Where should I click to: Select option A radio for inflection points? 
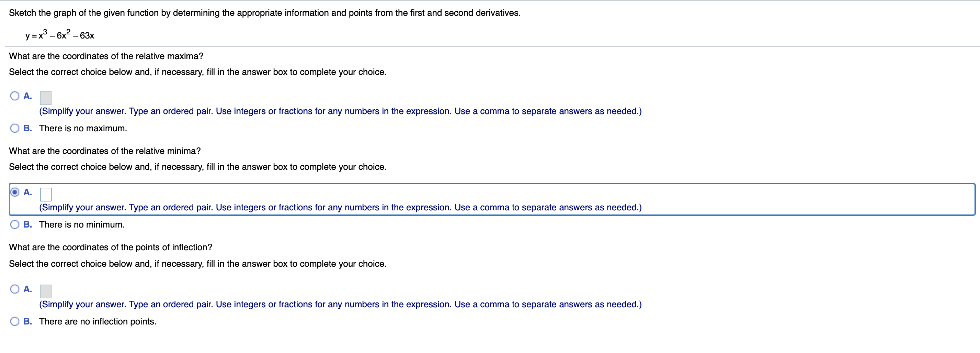point(15,289)
